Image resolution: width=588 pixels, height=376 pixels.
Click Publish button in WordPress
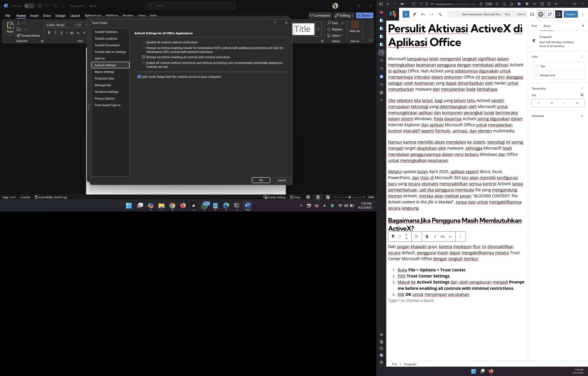pyautogui.click(x=571, y=14)
